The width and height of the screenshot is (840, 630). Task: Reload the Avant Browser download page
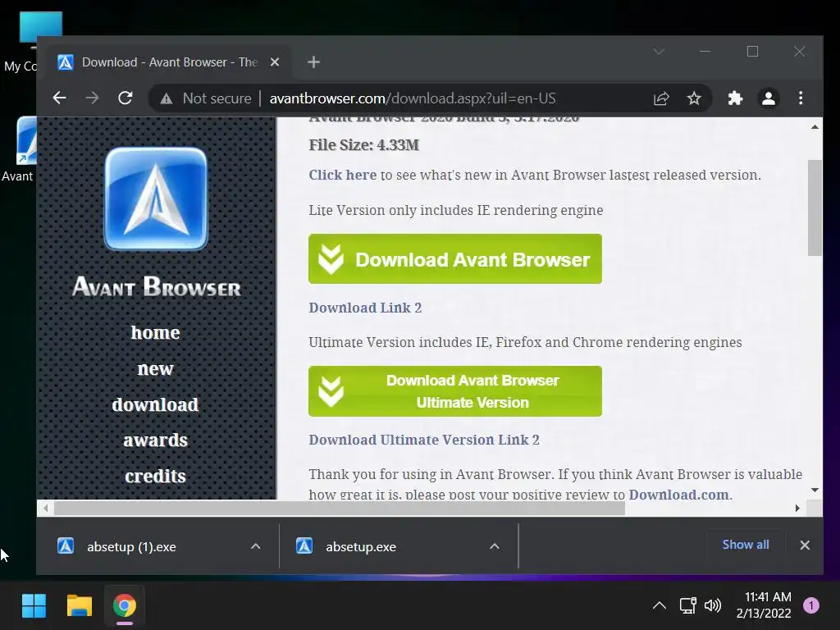[126, 98]
